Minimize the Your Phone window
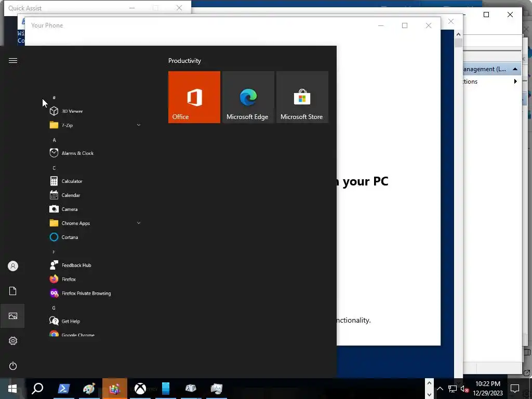 pyautogui.click(x=381, y=25)
